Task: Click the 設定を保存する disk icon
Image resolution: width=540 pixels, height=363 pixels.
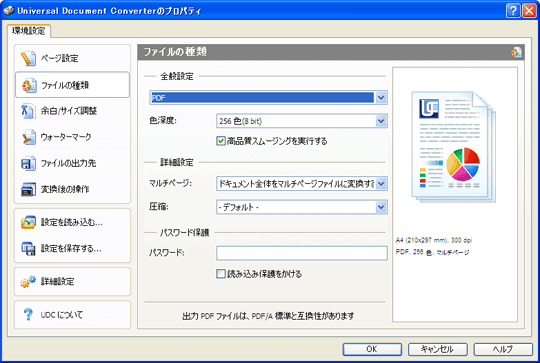Action: tap(28, 248)
